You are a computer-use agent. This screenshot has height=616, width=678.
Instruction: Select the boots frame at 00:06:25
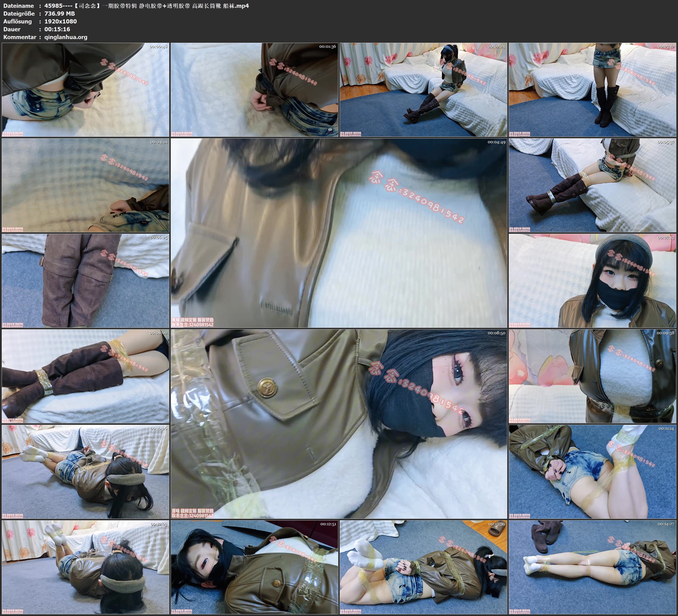[85, 281]
